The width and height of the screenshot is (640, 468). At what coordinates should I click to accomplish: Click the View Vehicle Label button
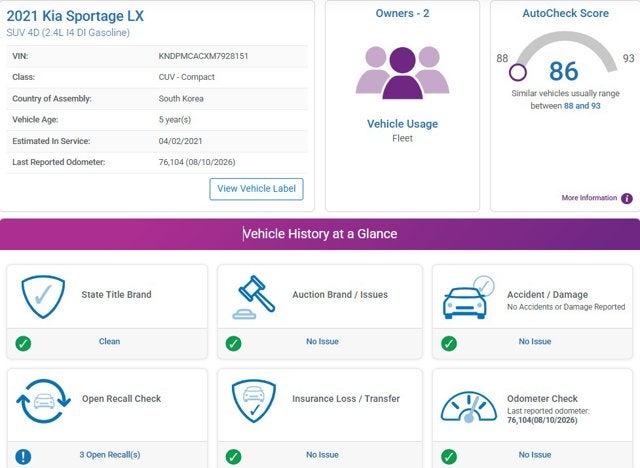tap(256, 189)
